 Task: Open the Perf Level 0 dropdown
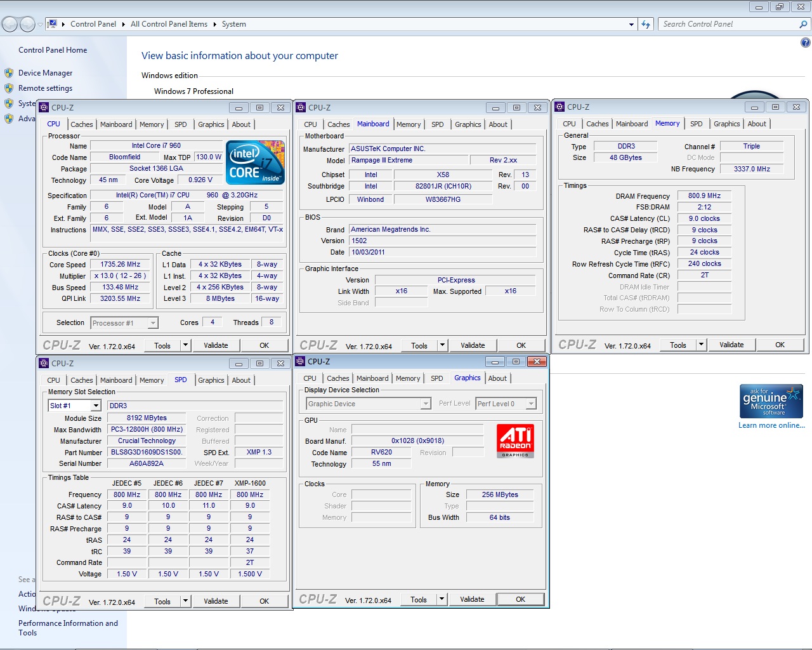coord(531,404)
